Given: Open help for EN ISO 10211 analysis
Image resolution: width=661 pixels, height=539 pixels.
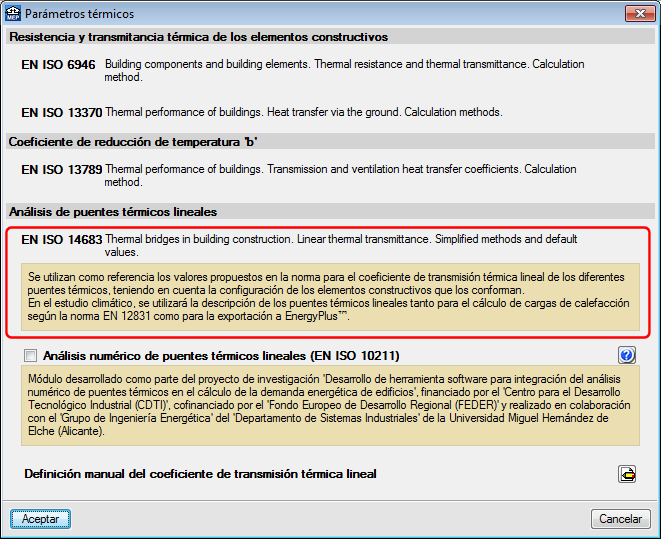Looking at the screenshot, I should pyautogui.click(x=627, y=355).
